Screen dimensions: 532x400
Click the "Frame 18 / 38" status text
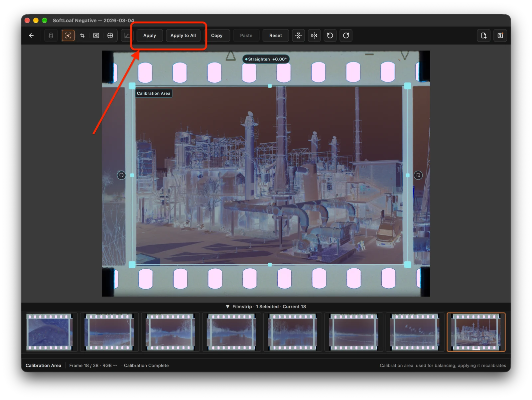coord(84,365)
